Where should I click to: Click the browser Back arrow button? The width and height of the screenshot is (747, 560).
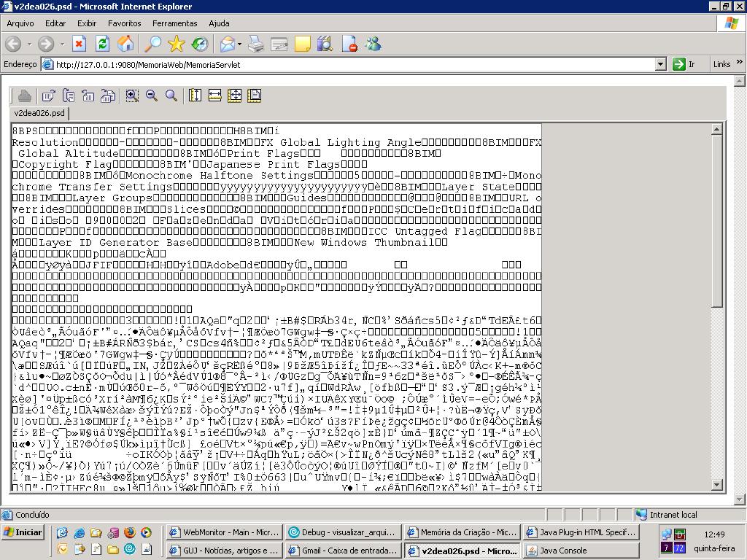pyautogui.click(x=13, y=44)
